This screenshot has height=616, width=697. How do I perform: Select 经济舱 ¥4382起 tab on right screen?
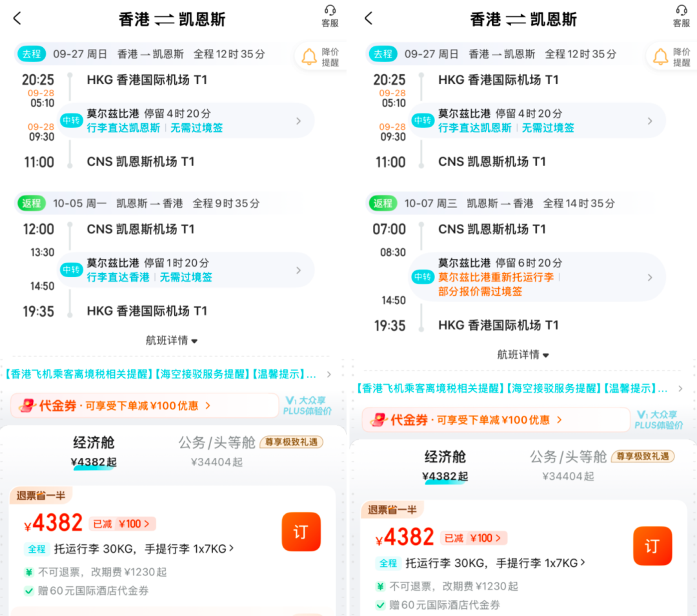[x=445, y=466]
